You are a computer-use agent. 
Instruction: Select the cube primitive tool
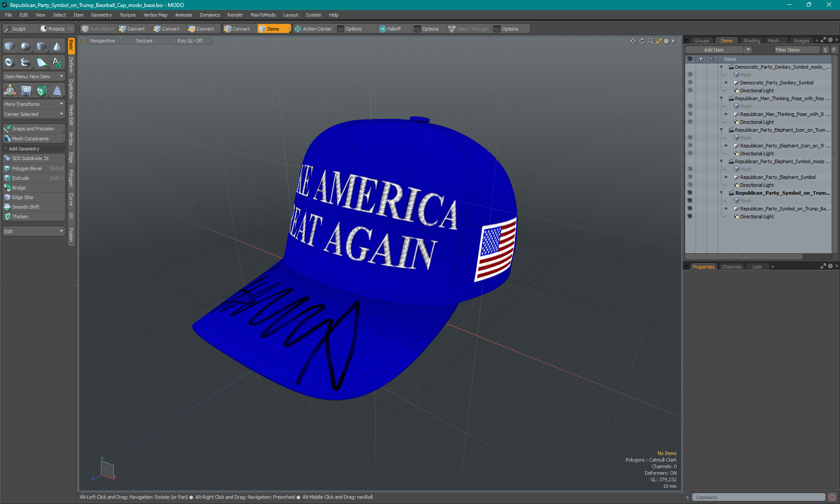tap(9, 46)
